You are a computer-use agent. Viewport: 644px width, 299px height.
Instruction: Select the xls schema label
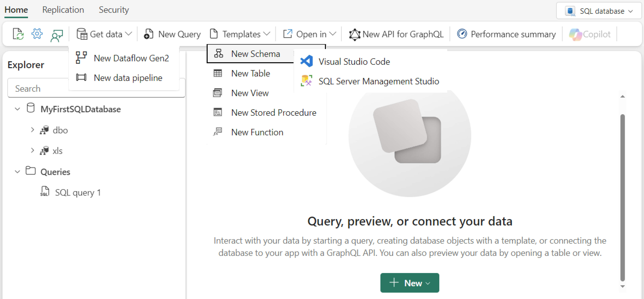tap(57, 151)
